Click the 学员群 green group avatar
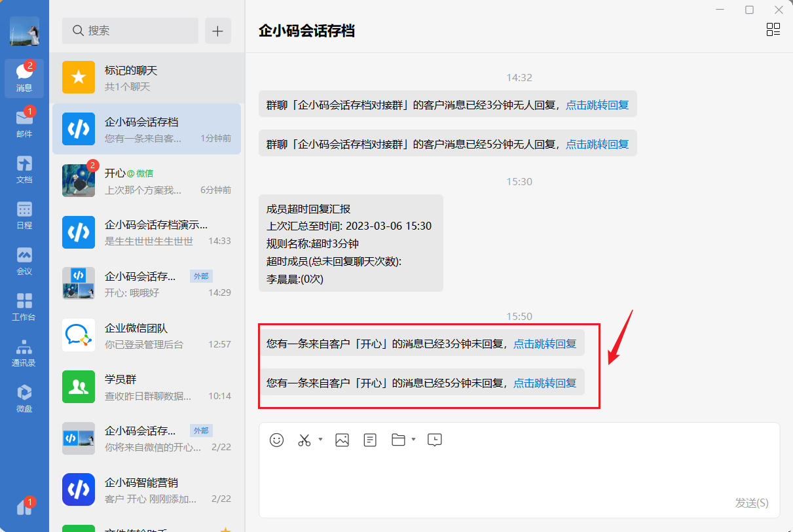 (x=79, y=387)
